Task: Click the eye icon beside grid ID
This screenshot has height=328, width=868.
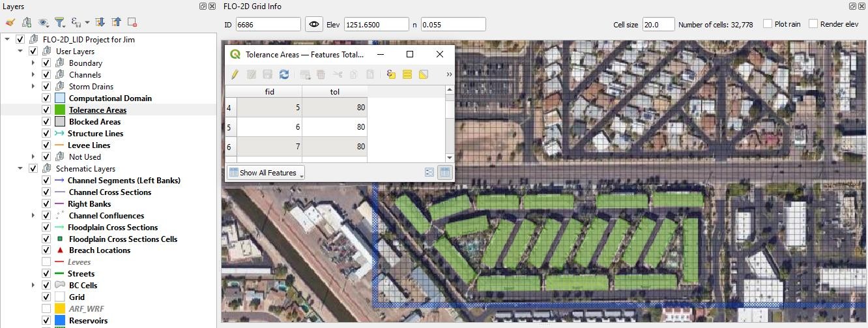Action: point(314,24)
